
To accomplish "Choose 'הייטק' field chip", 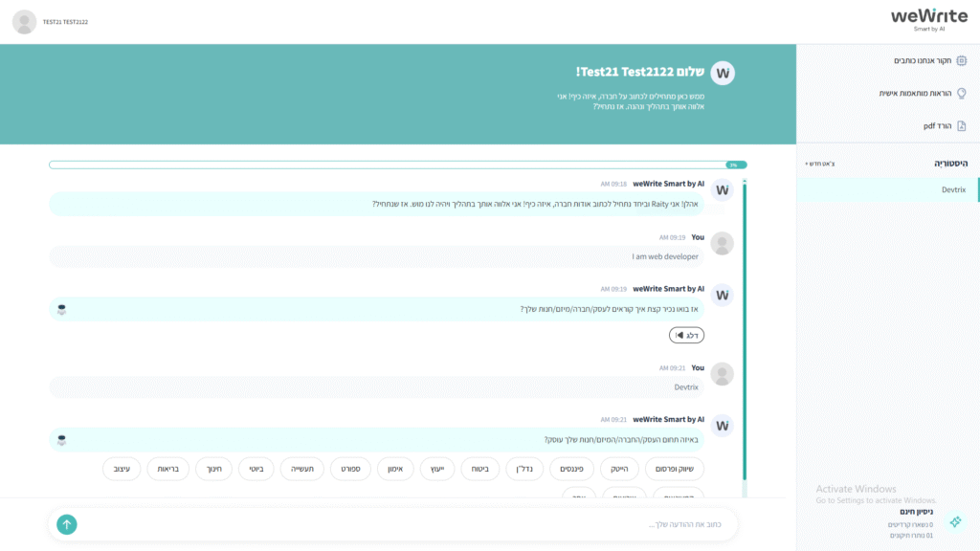I will [x=619, y=469].
